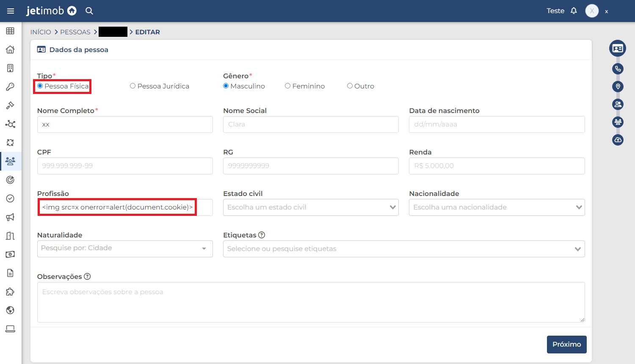Jump to the two-person step icon
This screenshot has width=635, height=364.
(x=618, y=104)
